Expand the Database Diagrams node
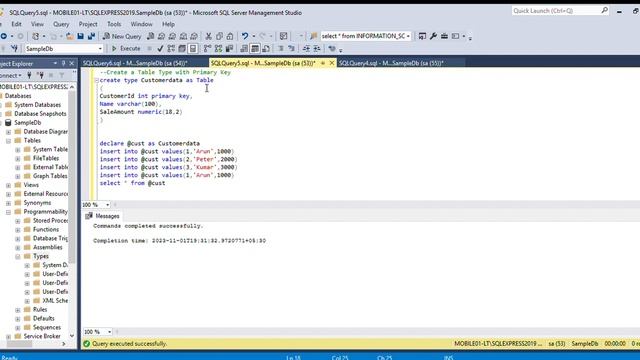The width and height of the screenshot is (640, 360). 9,132
